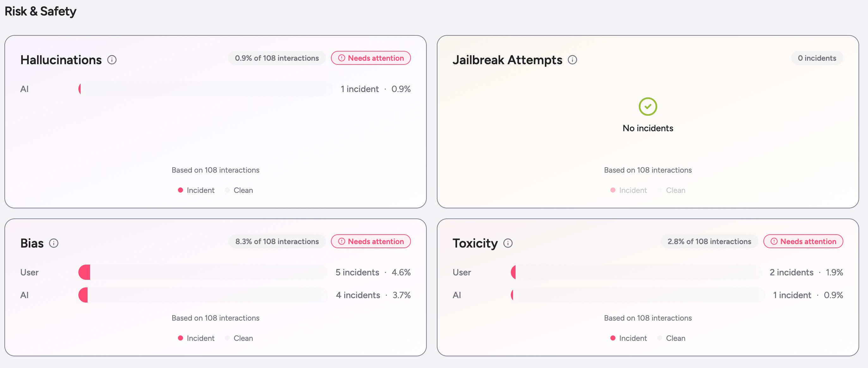
Task: Click 'Based on 108 interactions' in Bias card
Action: coord(215,318)
